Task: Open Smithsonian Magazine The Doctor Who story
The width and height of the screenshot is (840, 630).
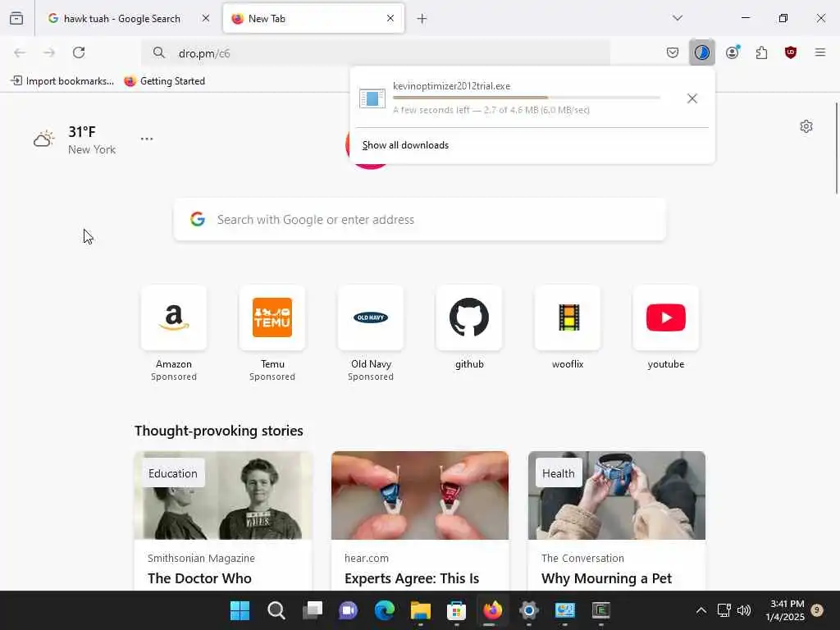Action: (x=223, y=521)
